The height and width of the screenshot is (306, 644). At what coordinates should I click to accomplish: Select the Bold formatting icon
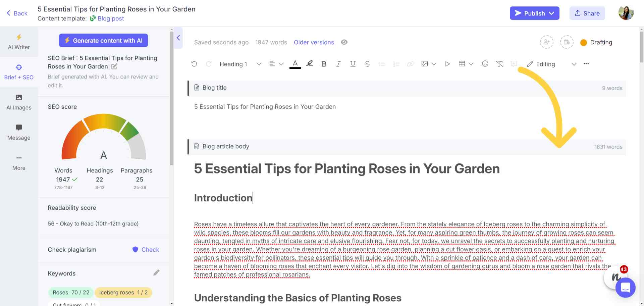(323, 64)
